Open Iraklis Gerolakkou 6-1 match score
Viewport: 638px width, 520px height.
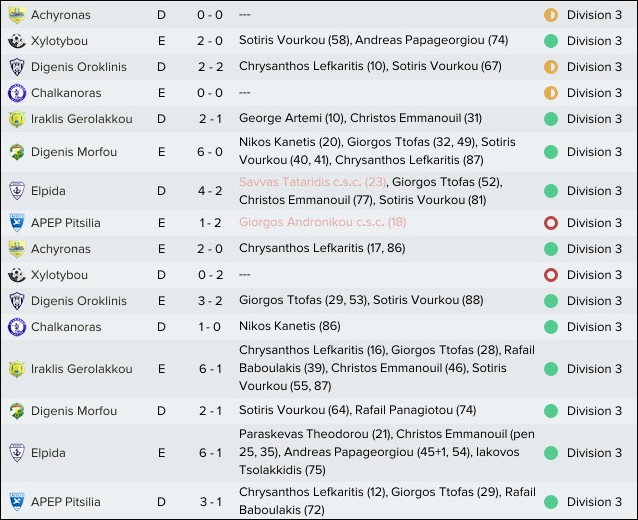point(210,369)
